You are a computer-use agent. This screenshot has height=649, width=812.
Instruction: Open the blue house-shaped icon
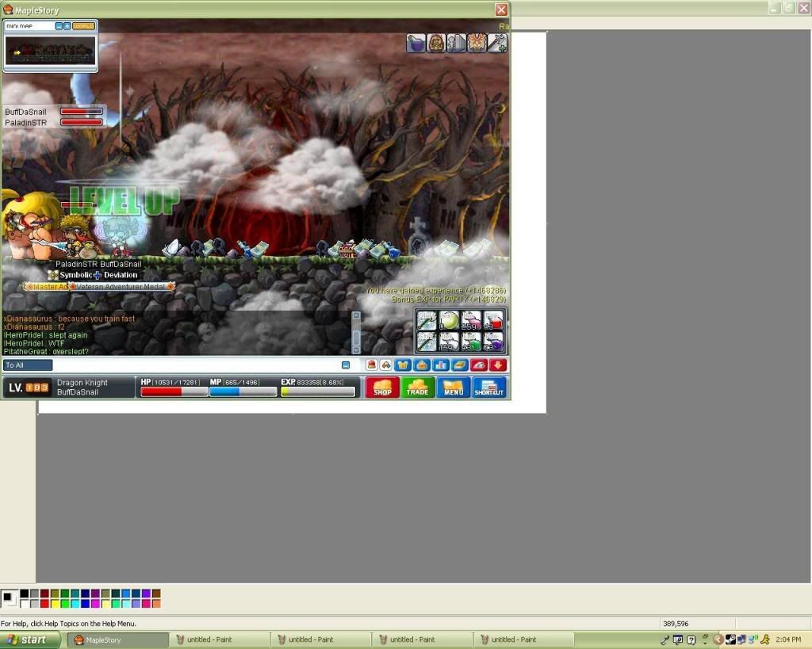[422, 365]
